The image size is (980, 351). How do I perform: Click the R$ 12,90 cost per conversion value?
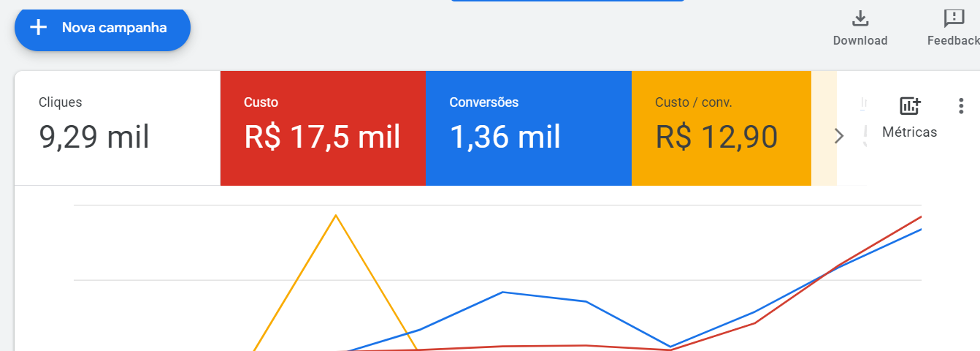pyautogui.click(x=716, y=137)
